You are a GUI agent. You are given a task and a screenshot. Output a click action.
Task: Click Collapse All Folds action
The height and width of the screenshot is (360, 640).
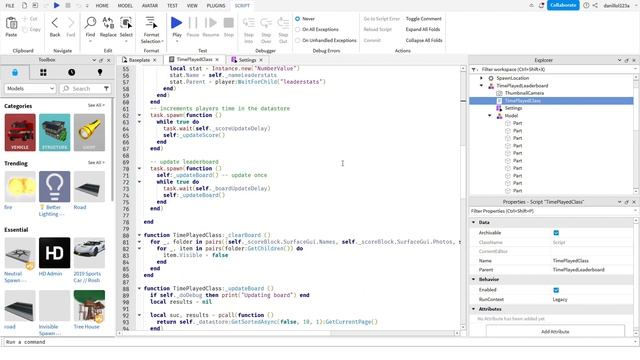tap(424, 40)
